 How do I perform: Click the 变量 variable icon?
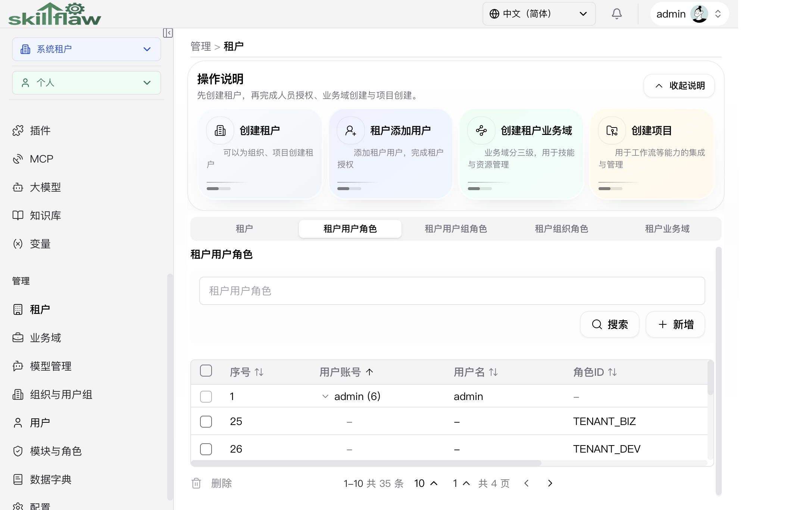tap(18, 244)
